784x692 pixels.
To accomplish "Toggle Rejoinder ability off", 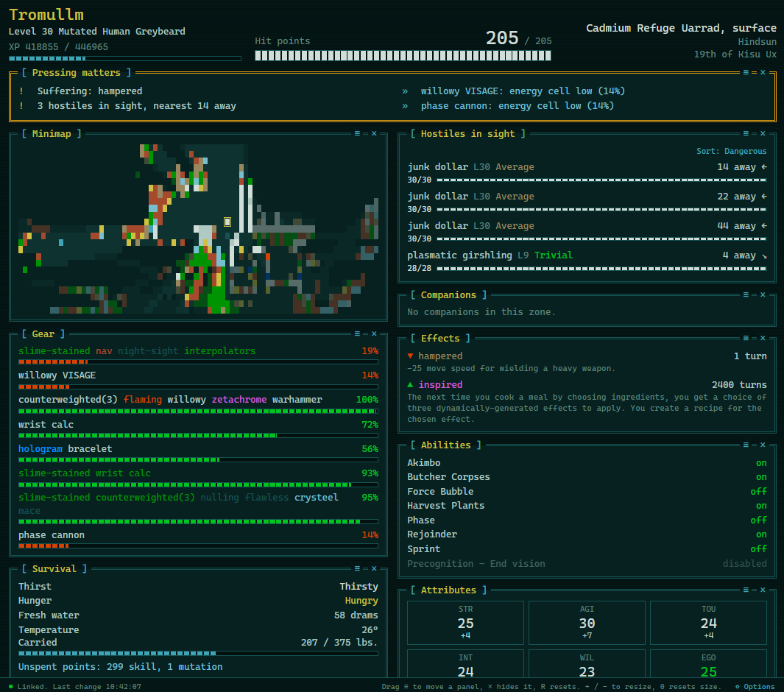I will [x=761, y=534].
